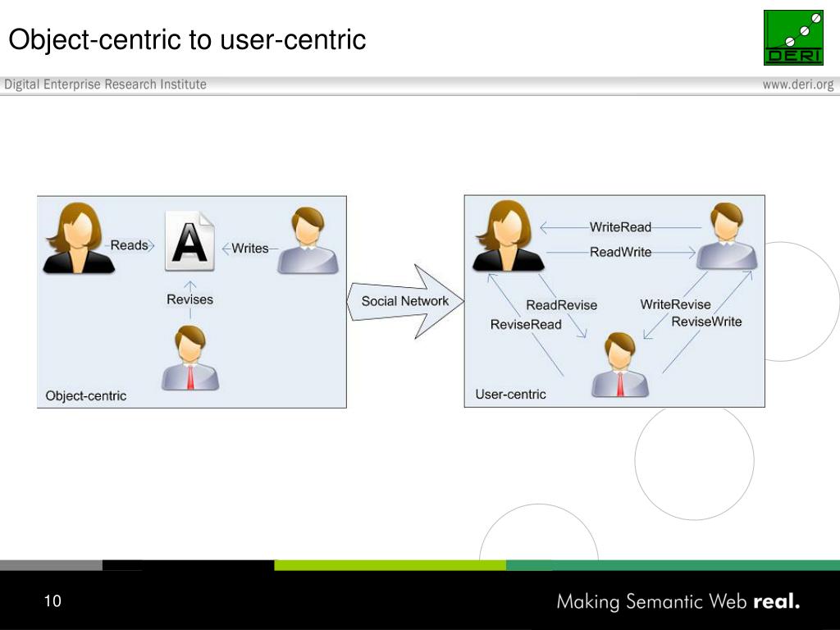Viewport: 840px width, 630px height.
Task: Click the 'Reads' arrow label
Action: pos(129,245)
